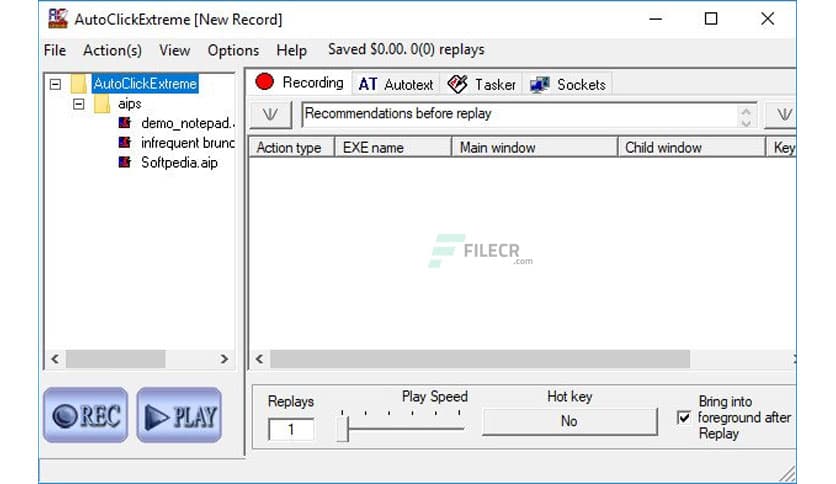Click the AutoClickExtreme root folder icon
The height and width of the screenshot is (484, 836).
coord(79,84)
